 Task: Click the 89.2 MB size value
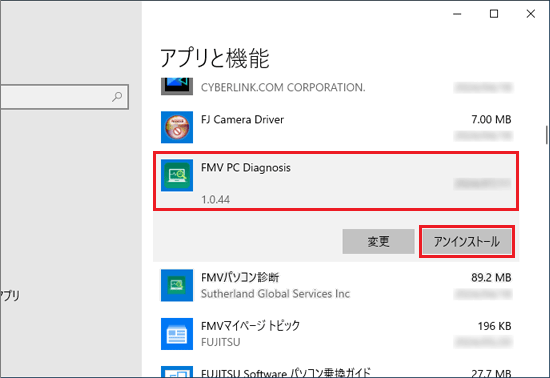491,278
